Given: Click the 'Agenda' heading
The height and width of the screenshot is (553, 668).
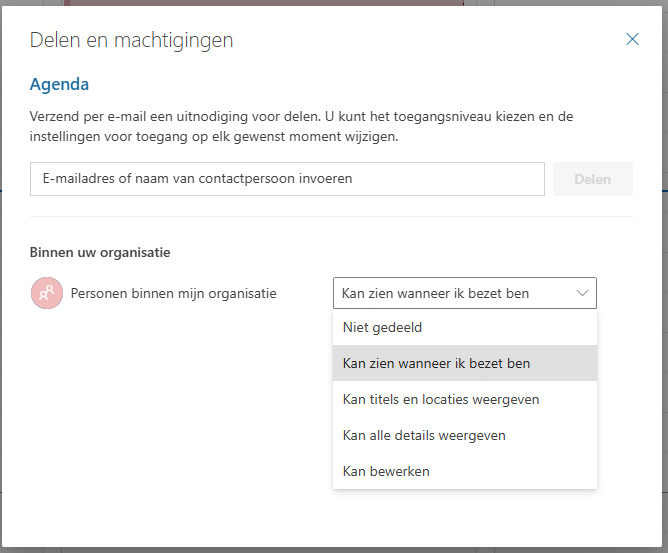Looking at the screenshot, I should pyautogui.click(x=60, y=85).
